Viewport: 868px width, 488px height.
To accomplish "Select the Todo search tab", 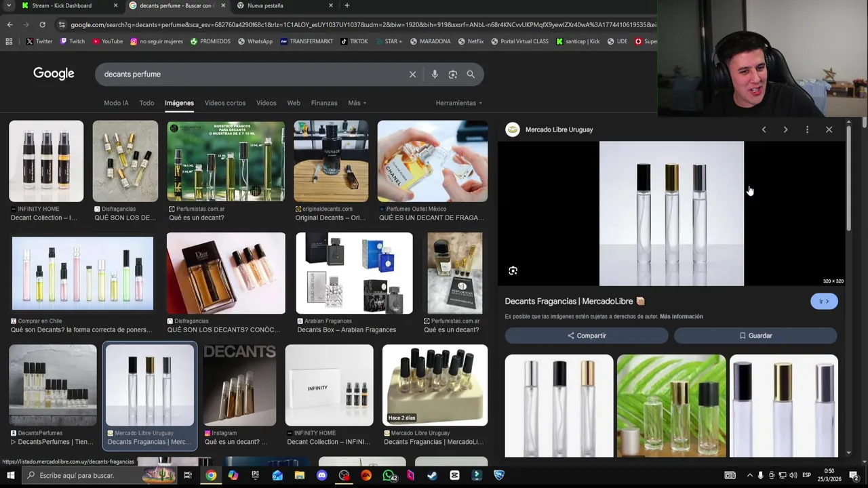I will (x=146, y=103).
